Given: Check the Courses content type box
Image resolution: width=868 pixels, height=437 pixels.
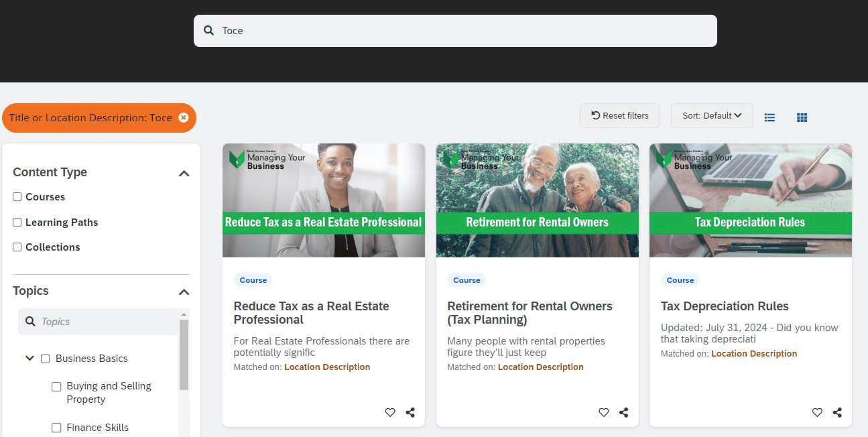Looking at the screenshot, I should [x=17, y=197].
